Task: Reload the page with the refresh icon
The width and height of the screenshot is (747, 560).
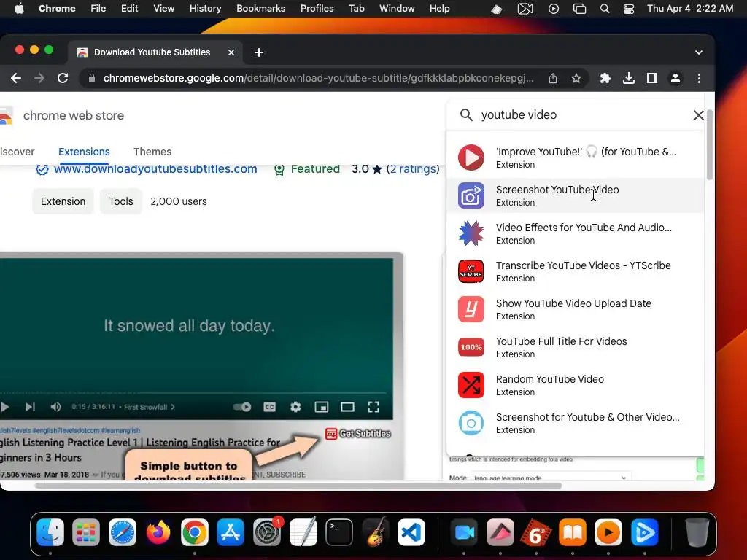Action: pyautogui.click(x=63, y=78)
